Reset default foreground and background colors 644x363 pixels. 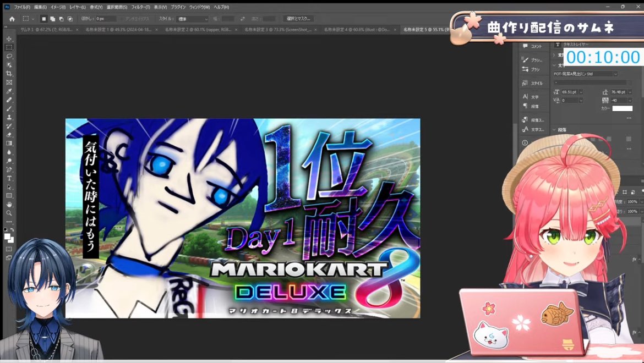click(x=6, y=230)
